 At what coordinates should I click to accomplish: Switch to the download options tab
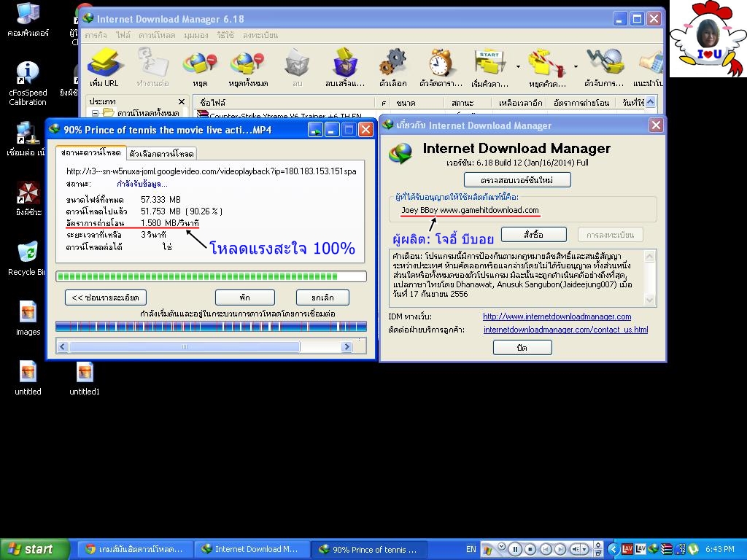point(161,154)
